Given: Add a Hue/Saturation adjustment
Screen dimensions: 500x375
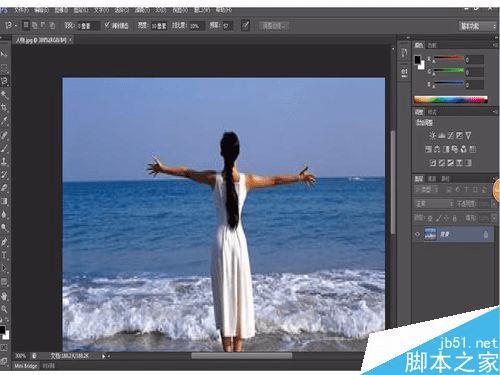Looking at the screenshot, I should point(428,149).
